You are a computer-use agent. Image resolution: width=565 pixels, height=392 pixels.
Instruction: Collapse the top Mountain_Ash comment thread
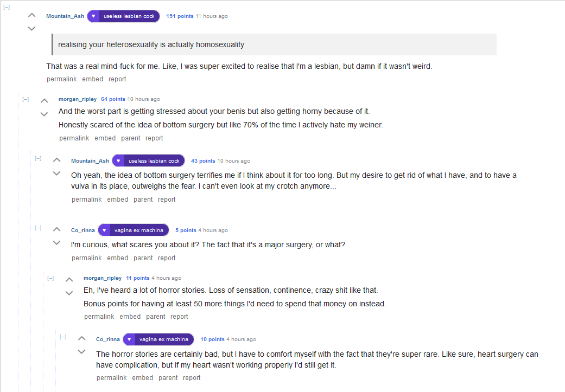[x=7, y=7]
